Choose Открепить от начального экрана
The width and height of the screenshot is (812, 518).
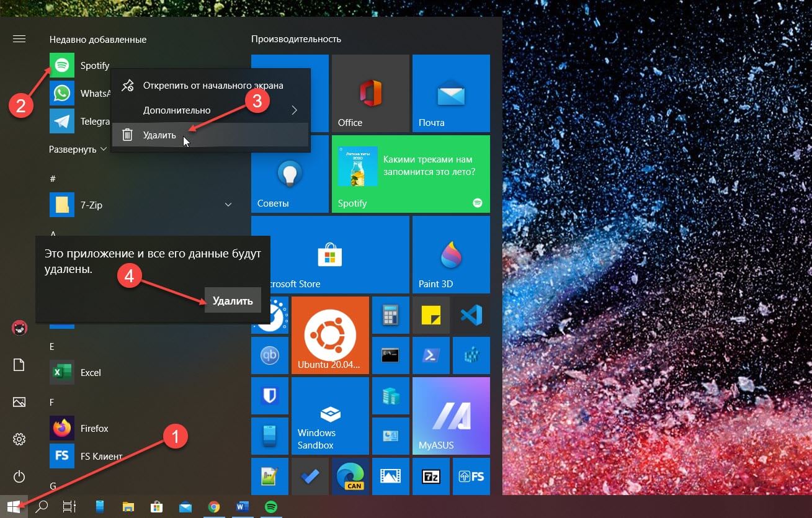click(210, 86)
